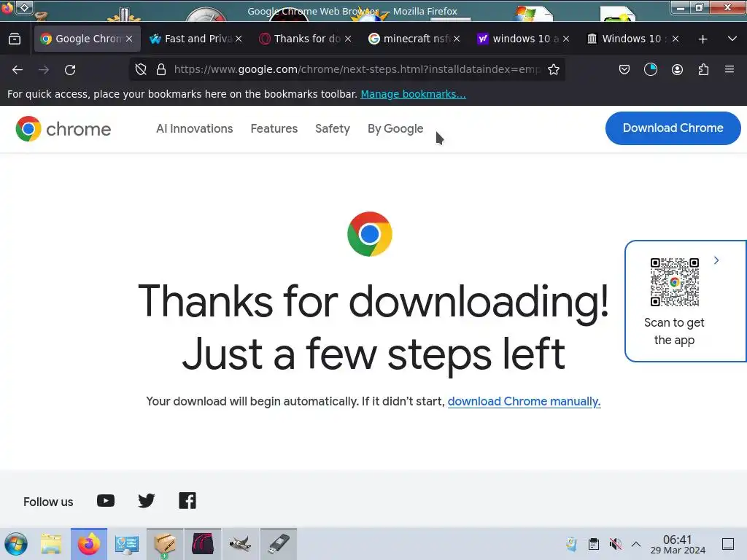The width and height of the screenshot is (747, 560).
Task: Open AI Innovations menu
Action: [194, 128]
